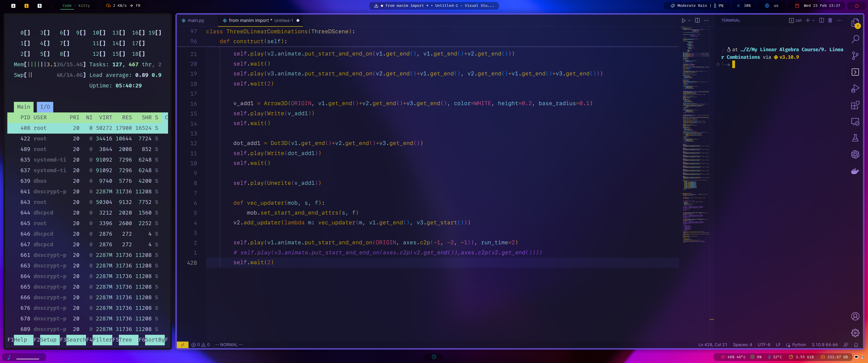868x363 pixels.
Task: Open the Source Control panel
Action: 855,55
